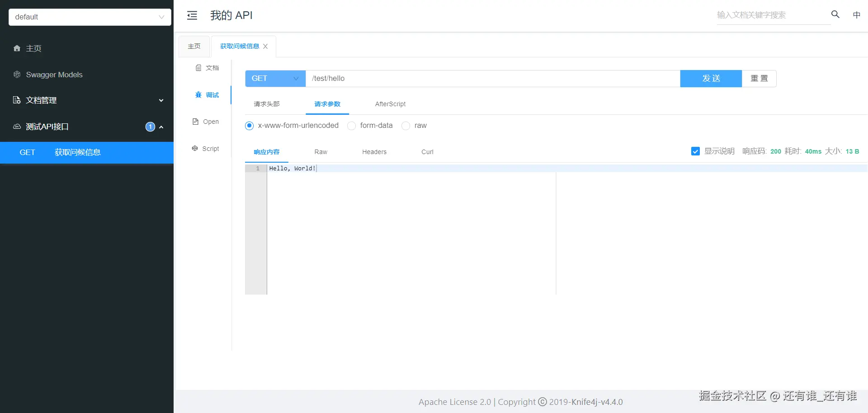
Task: Select x-www-form-urlencoded radio button
Action: pyautogui.click(x=249, y=126)
